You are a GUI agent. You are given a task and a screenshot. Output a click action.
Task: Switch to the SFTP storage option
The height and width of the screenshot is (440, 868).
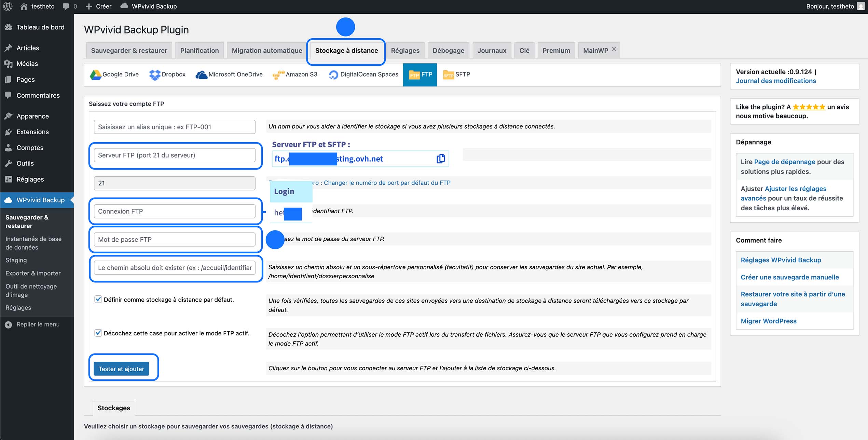coord(457,75)
